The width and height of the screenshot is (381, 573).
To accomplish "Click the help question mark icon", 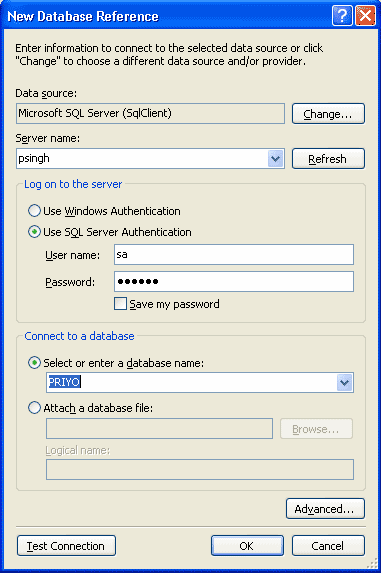I will point(342,16).
